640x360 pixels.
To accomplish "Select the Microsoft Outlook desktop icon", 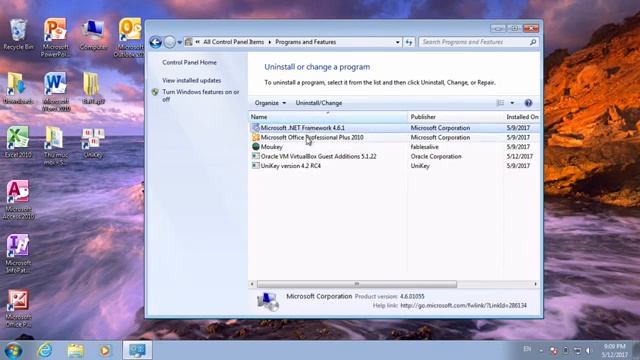I will 130,38.
